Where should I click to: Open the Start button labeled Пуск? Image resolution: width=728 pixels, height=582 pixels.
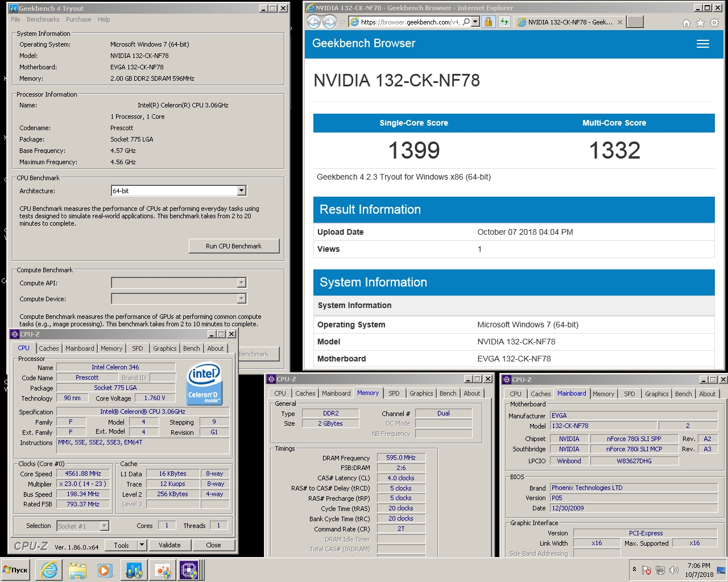point(16,569)
